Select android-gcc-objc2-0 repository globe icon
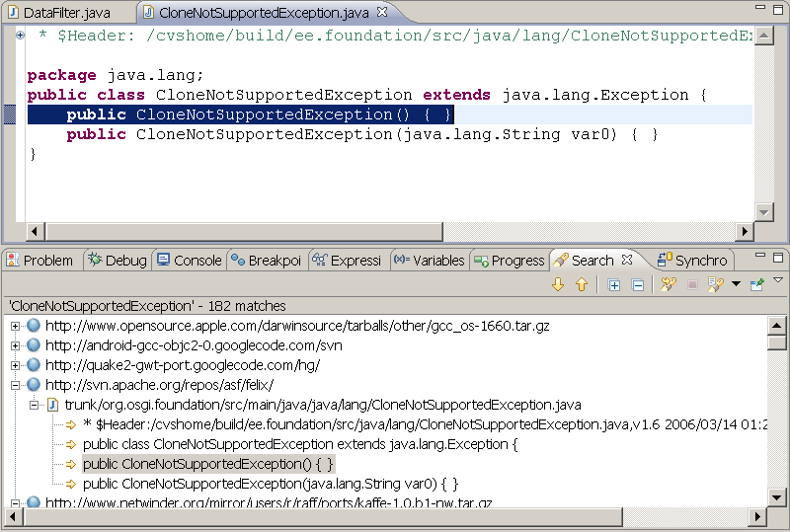Screen dimensions: 790x532 [34, 345]
